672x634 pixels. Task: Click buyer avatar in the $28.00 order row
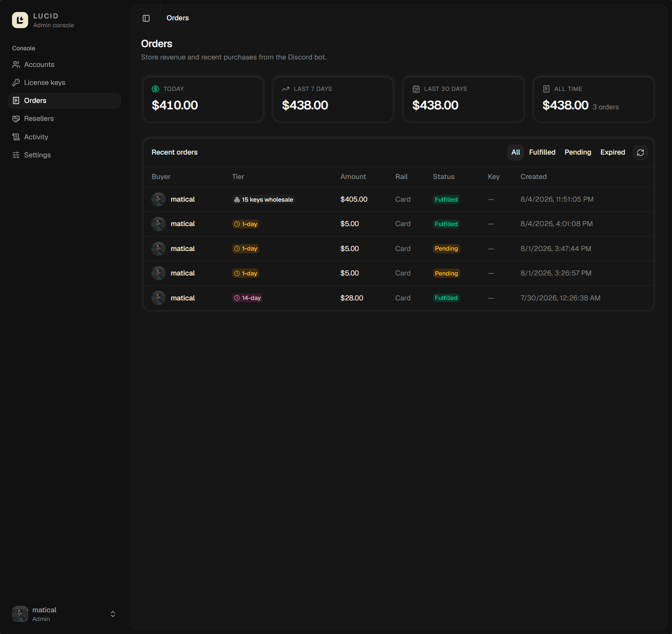[x=159, y=298]
